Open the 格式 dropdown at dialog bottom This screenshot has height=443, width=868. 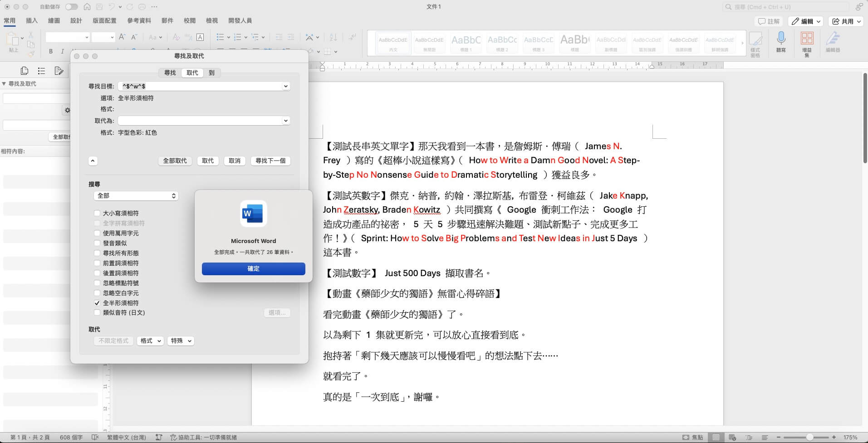tap(150, 341)
